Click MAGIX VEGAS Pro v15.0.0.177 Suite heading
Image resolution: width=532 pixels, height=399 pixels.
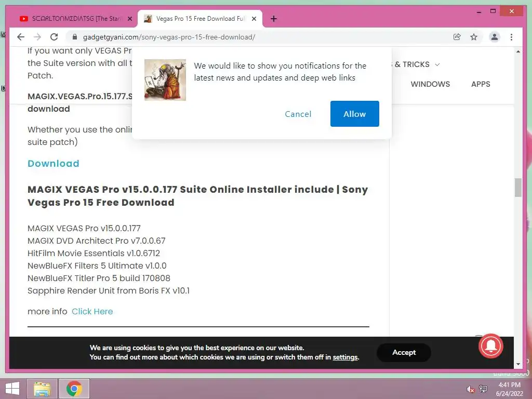click(x=197, y=196)
